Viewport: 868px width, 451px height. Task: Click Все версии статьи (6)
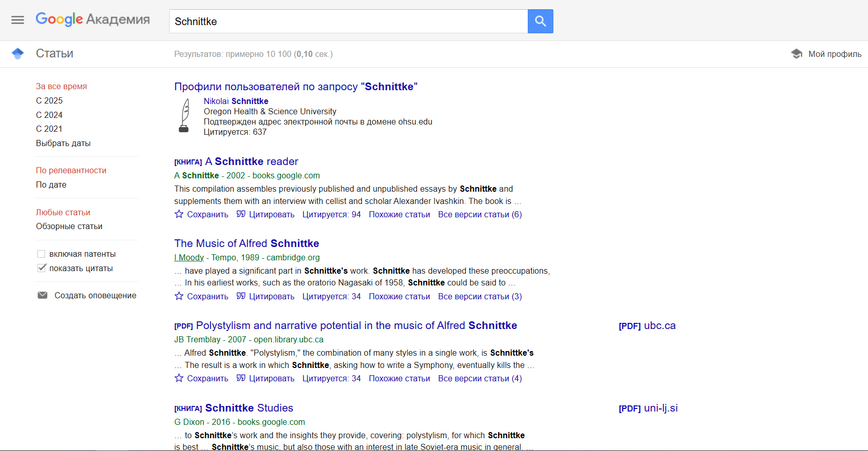click(480, 214)
